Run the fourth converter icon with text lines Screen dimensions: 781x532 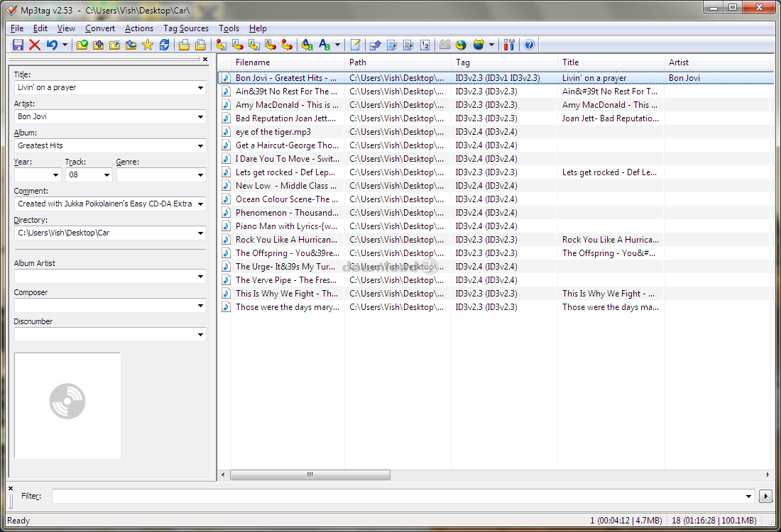pos(271,45)
